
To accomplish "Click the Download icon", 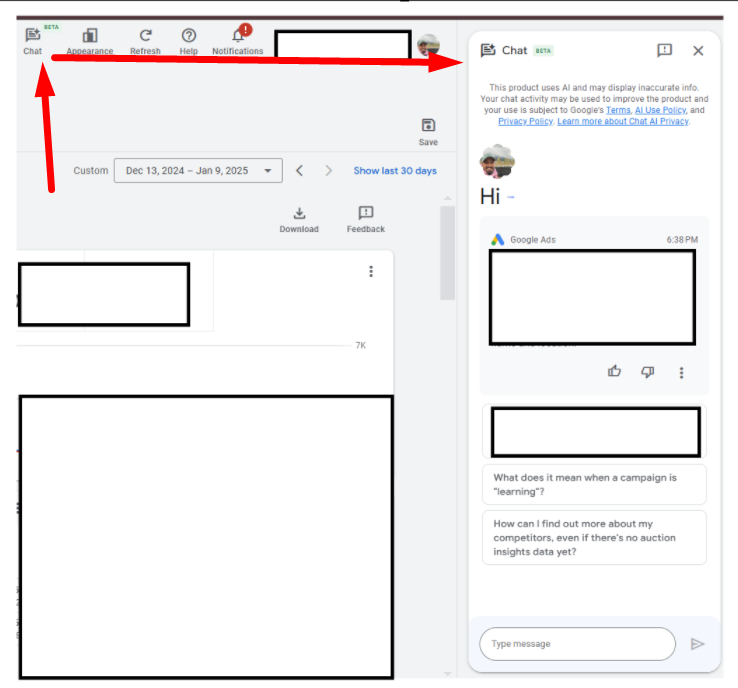I will coord(299,214).
